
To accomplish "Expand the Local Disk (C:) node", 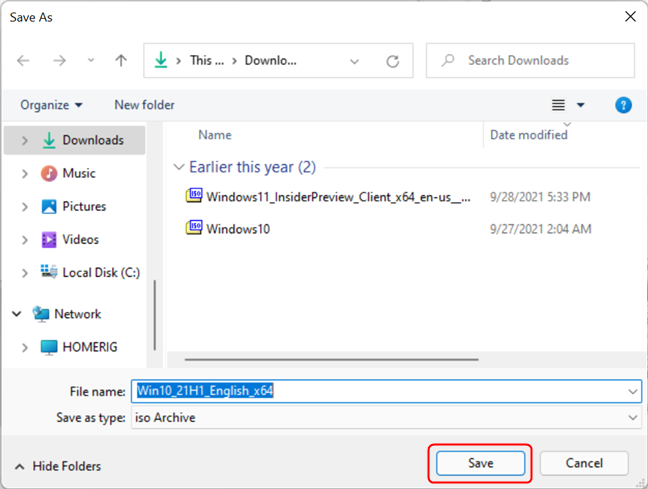I will [25, 273].
